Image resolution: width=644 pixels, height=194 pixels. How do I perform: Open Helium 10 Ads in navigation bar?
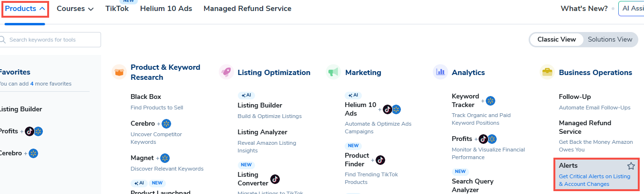click(166, 9)
